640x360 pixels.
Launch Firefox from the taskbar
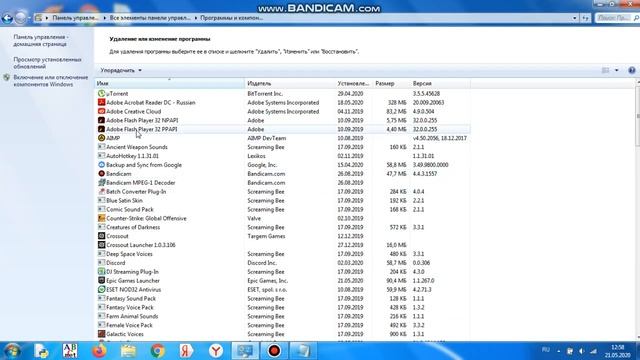[99, 351]
